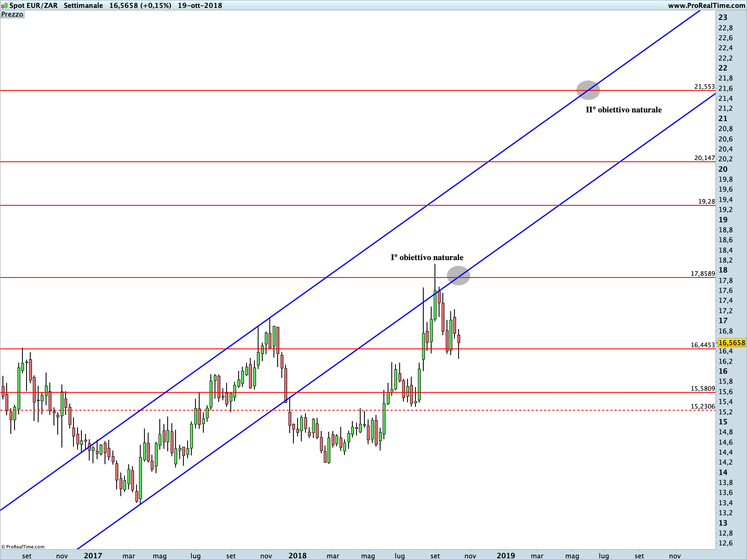Click the I° obiettivo naturale annotation
This screenshot has height=560, width=747.
click(x=427, y=258)
